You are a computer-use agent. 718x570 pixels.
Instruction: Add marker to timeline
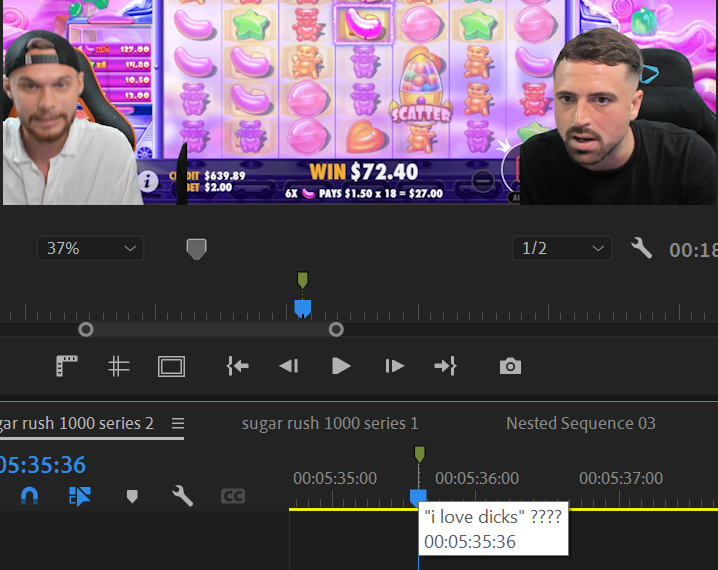click(132, 496)
